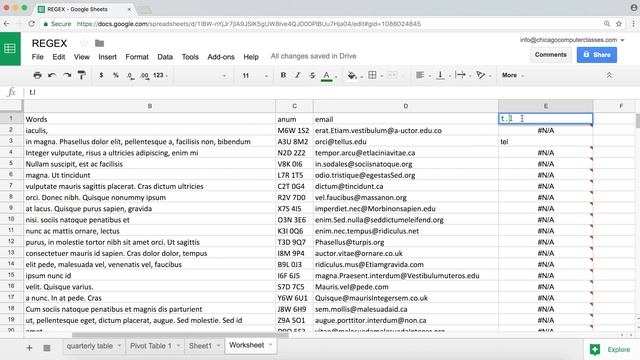The height and width of the screenshot is (360, 640).
Task: Expand the More toolbar dropdown
Action: (513, 75)
